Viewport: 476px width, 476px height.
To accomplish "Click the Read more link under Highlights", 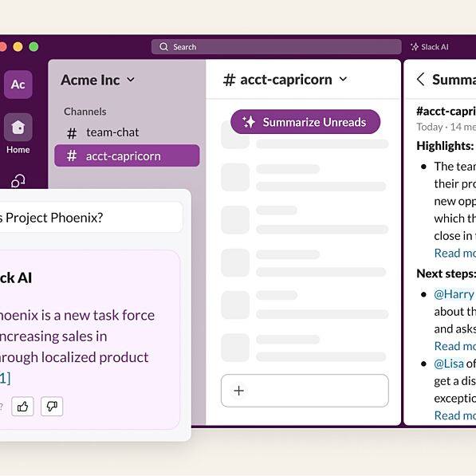I will [x=455, y=254].
